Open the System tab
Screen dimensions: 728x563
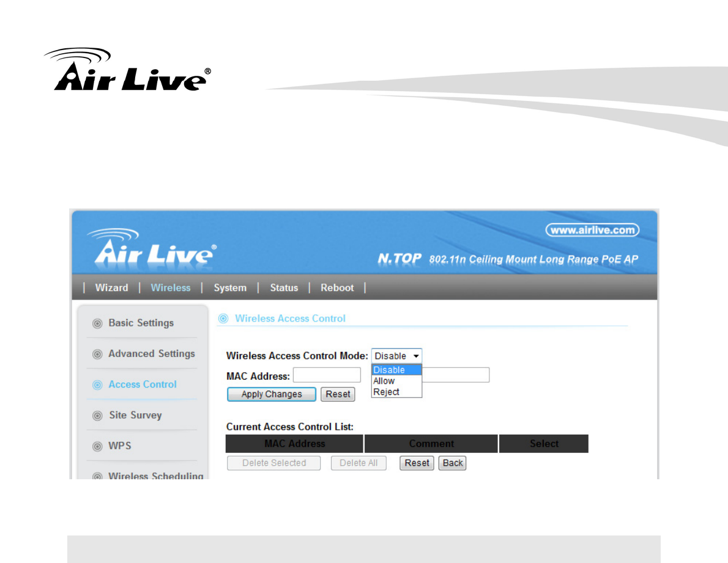[x=230, y=287]
